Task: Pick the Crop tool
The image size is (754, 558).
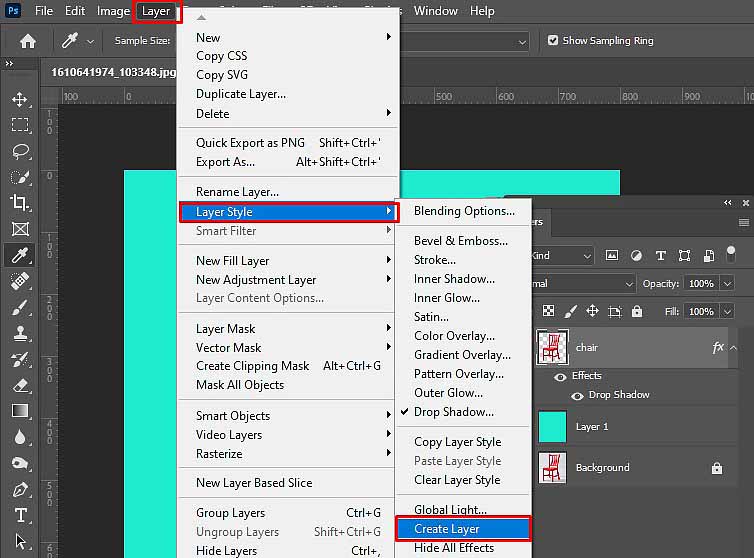Action: point(20,203)
